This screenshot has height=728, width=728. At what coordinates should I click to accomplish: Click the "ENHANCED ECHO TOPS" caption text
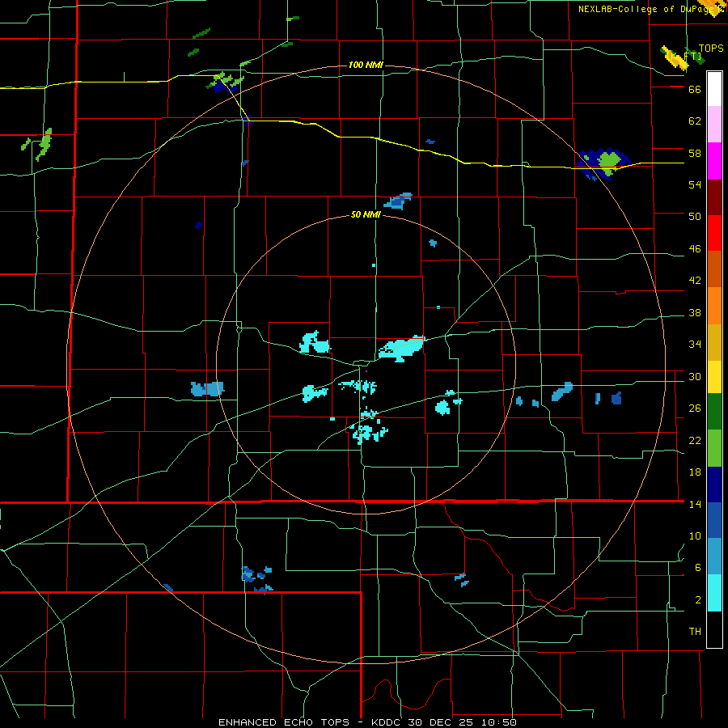(x=284, y=722)
